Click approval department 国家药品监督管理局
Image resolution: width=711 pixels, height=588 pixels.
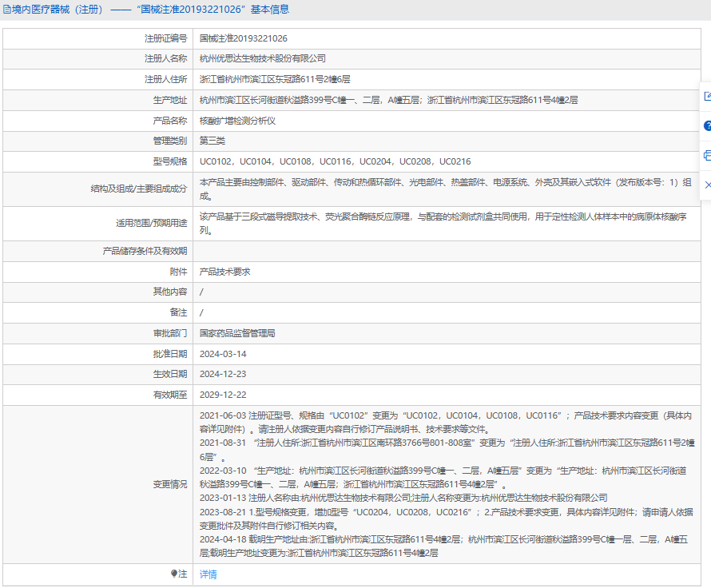[x=237, y=333]
